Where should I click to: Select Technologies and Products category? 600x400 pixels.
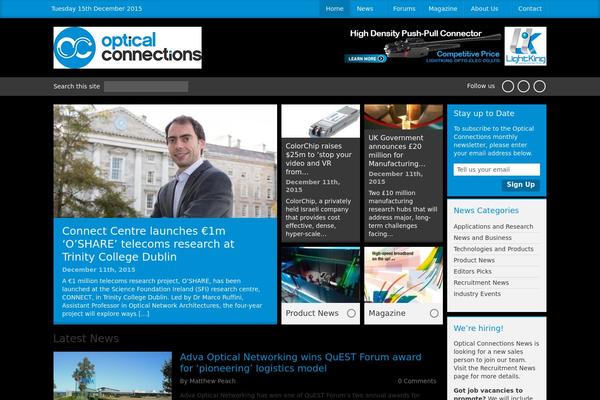pos(493,249)
